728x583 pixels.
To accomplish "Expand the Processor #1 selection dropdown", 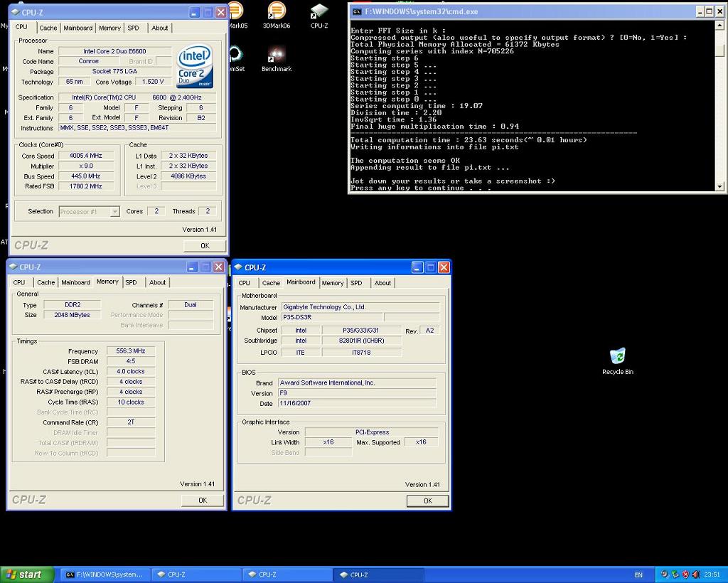I will pos(114,212).
